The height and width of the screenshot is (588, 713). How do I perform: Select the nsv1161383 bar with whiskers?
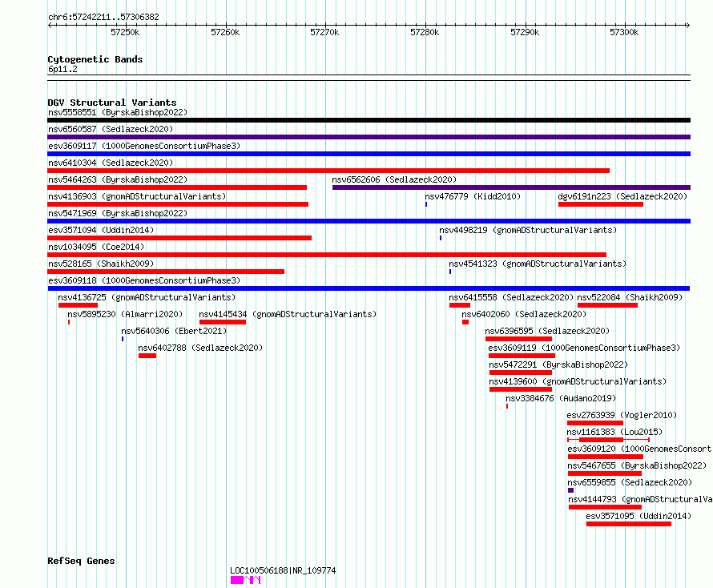click(x=608, y=440)
